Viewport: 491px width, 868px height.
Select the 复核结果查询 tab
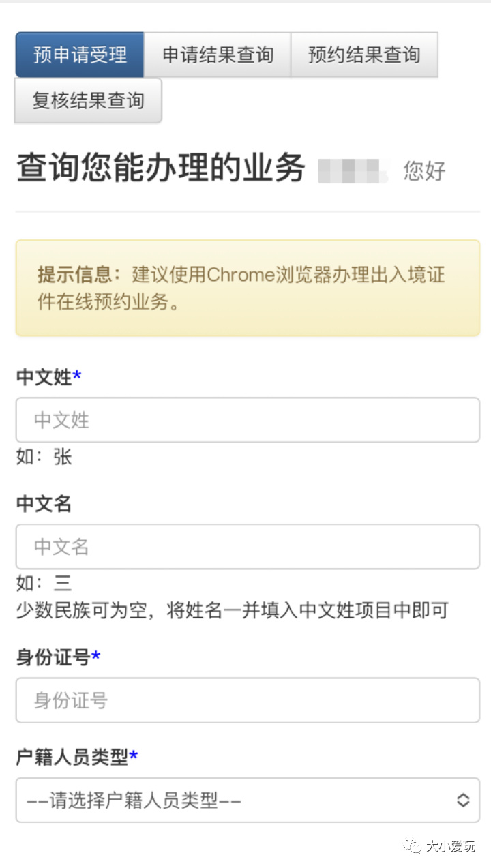coord(87,100)
